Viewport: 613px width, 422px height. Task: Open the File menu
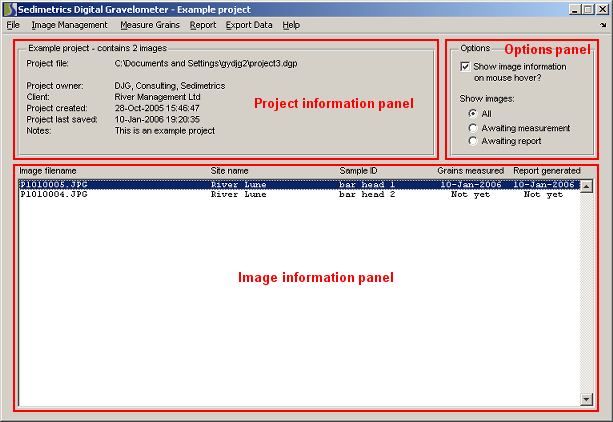pyautogui.click(x=13, y=25)
